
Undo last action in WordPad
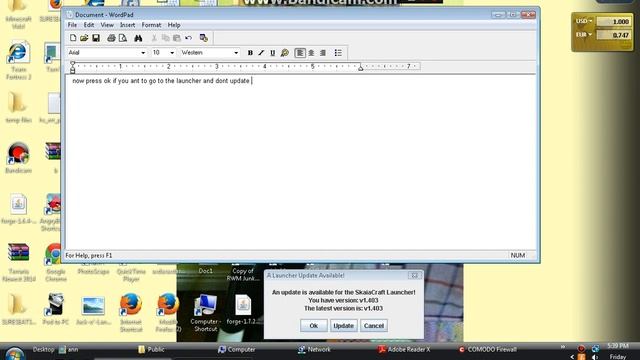tap(188, 38)
